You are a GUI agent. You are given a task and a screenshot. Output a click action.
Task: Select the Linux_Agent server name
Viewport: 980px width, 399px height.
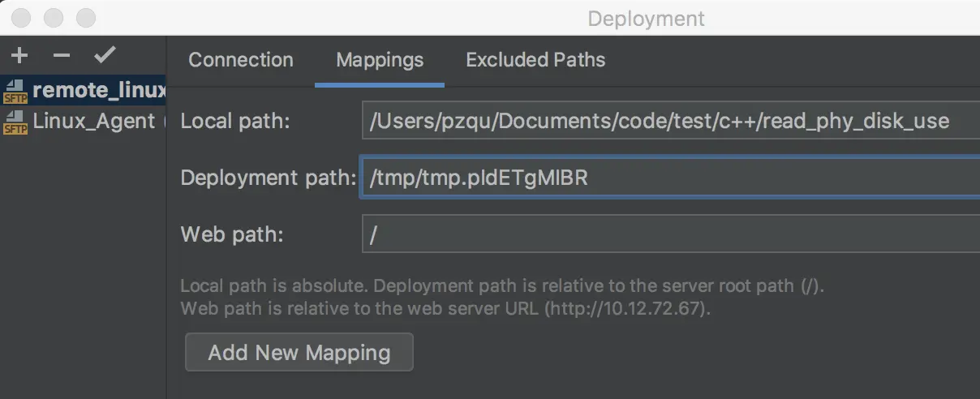(x=93, y=122)
